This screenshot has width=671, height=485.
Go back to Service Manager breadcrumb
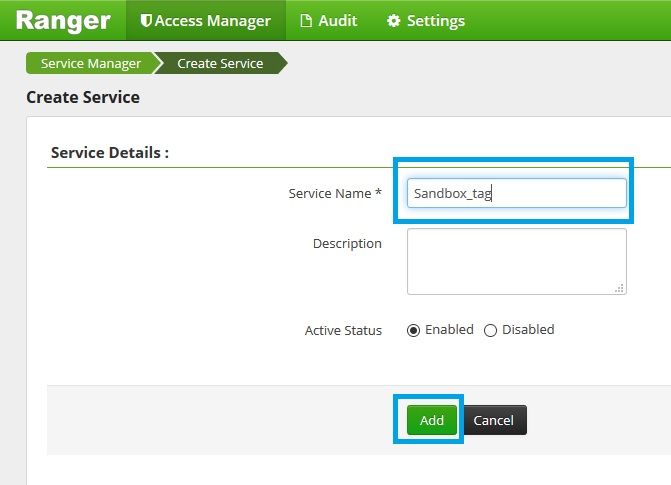point(91,63)
